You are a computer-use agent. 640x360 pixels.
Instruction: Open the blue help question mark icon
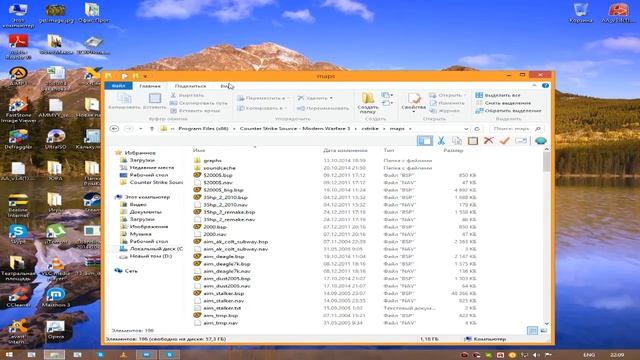click(x=545, y=86)
